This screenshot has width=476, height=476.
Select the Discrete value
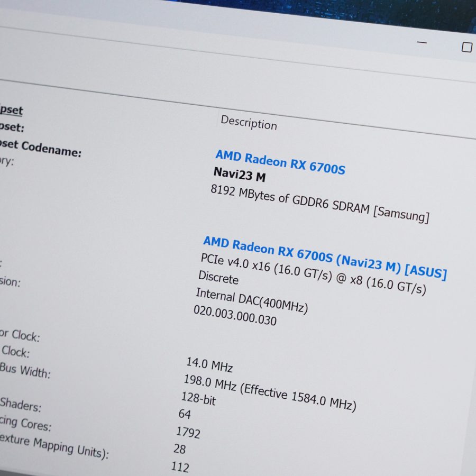click(x=218, y=278)
